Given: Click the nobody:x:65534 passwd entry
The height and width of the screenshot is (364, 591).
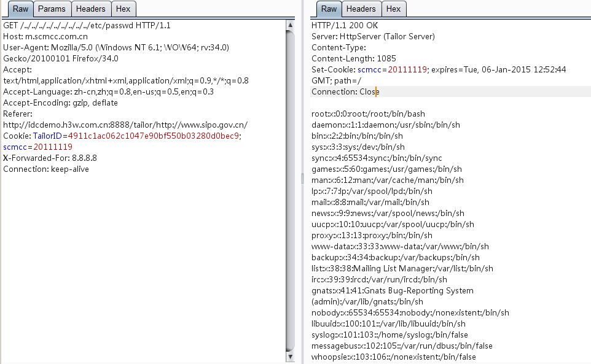Looking at the screenshot, I should 410,313.
